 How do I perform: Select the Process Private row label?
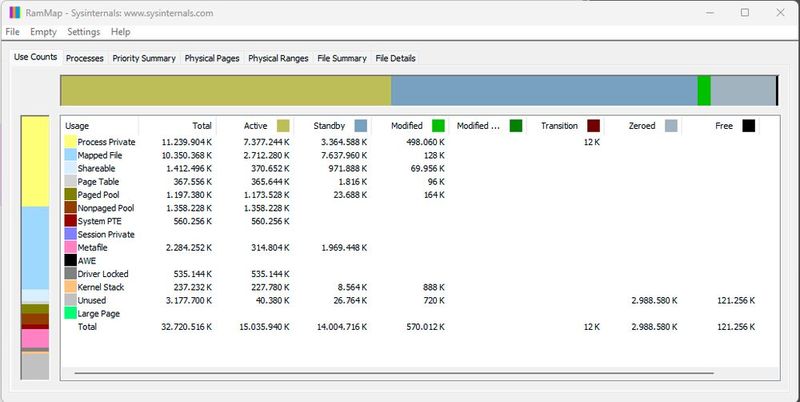[107, 142]
